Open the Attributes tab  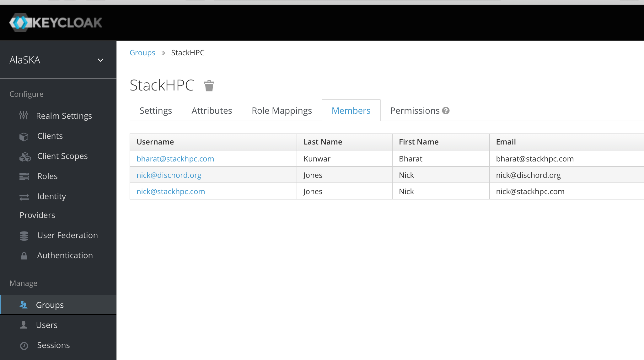[x=212, y=110]
